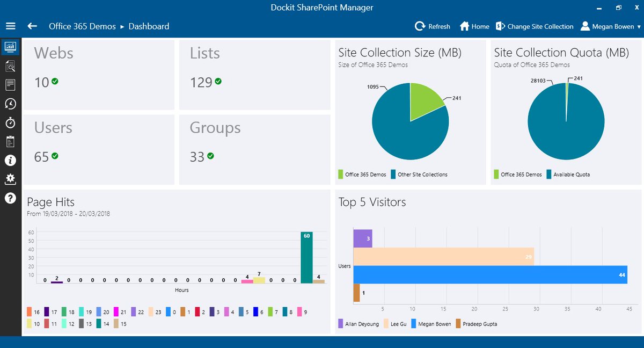
Task: Click the Refresh button
Action: pos(433,26)
